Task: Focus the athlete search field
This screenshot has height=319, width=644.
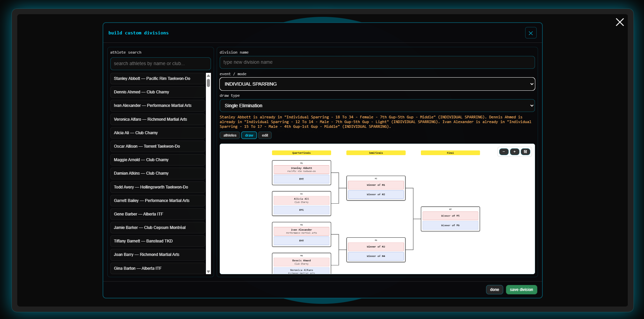Action: pos(160,64)
